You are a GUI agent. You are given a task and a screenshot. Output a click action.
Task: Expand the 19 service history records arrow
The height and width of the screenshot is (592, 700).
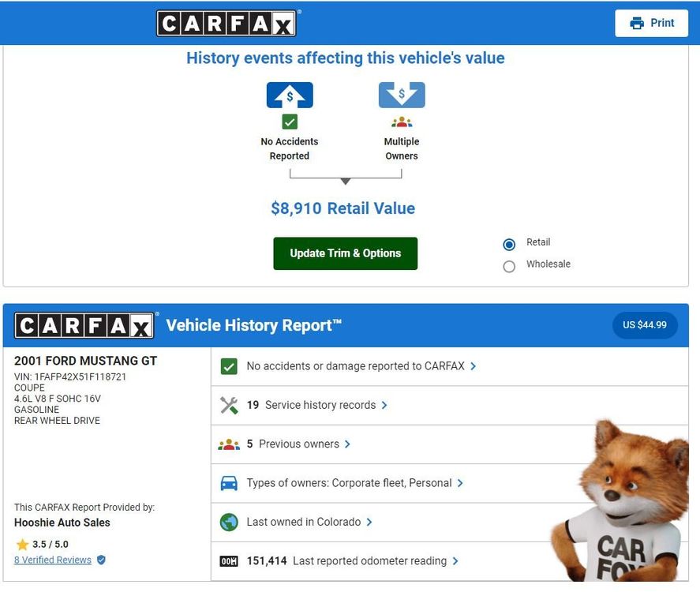coord(384,406)
